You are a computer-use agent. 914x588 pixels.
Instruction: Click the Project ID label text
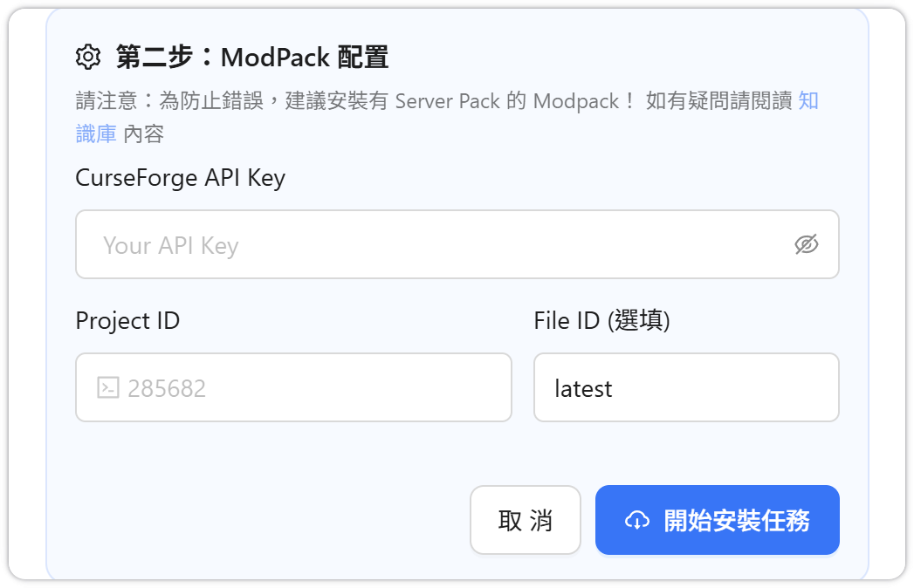[x=127, y=320]
